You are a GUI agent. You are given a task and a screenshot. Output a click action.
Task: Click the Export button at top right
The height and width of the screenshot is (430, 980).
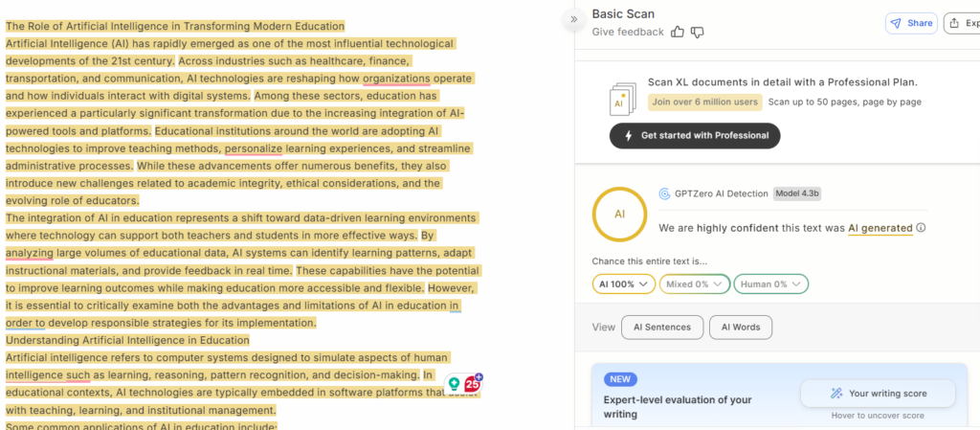click(962, 23)
